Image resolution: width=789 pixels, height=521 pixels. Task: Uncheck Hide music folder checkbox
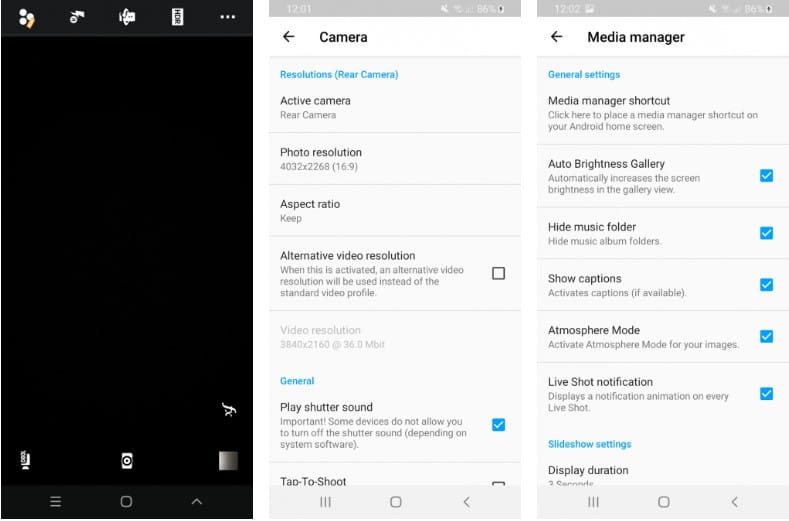766,233
